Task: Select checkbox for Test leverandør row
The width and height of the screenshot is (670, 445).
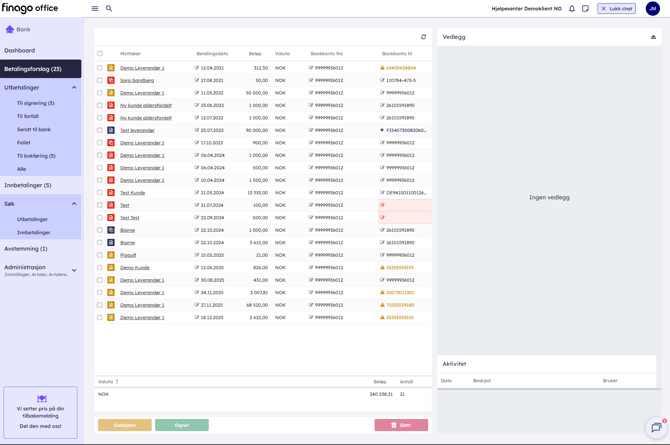Action: [x=100, y=130]
